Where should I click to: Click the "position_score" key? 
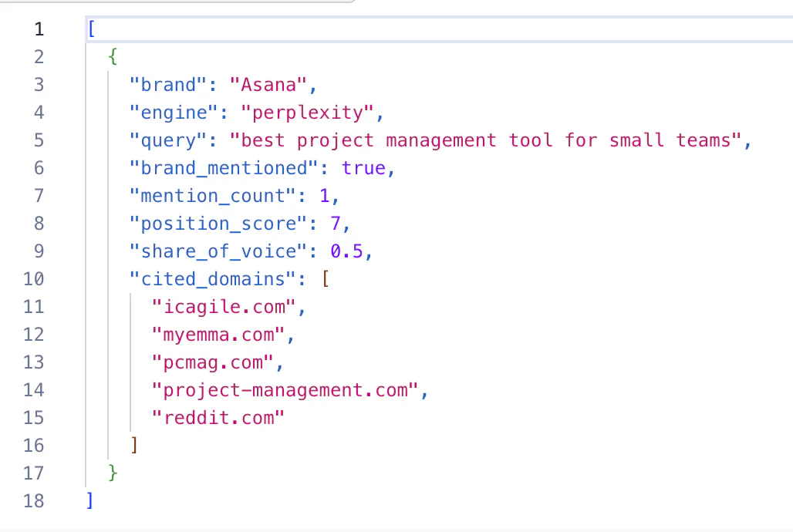pyautogui.click(x=218, y=224)
